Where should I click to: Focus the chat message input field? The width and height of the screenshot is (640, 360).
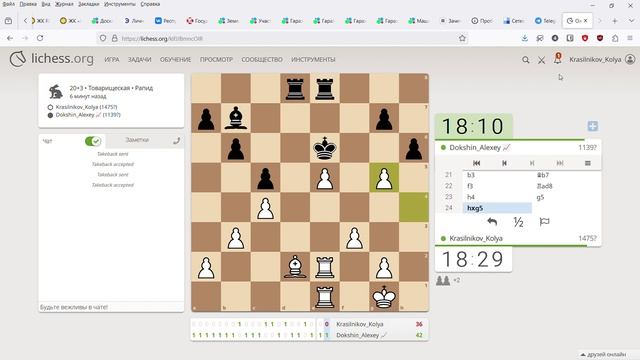[x=111, y=307]
